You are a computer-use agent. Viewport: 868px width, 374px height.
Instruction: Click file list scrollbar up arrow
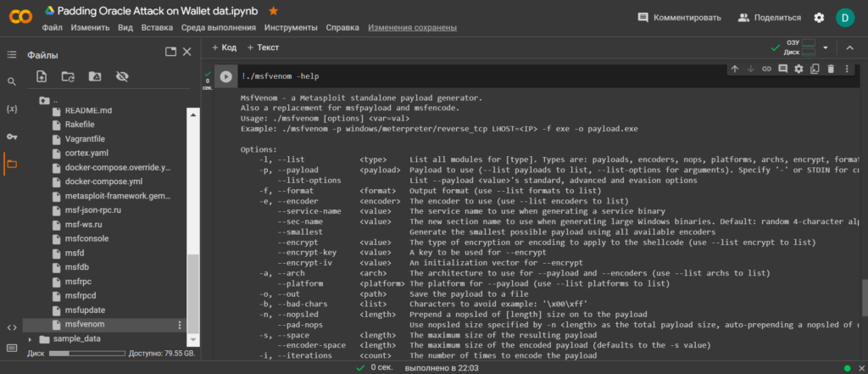pos(193,114)
